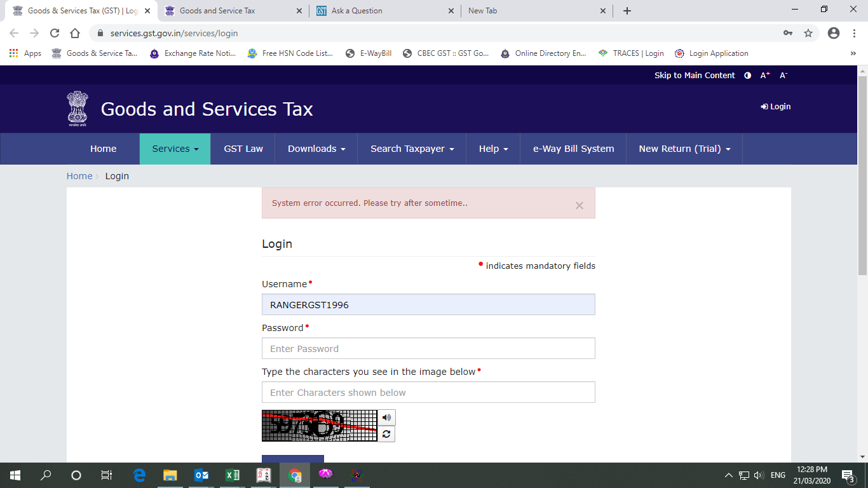
Task: Refresh the captcha image
Action: click(x=386, y=434)
